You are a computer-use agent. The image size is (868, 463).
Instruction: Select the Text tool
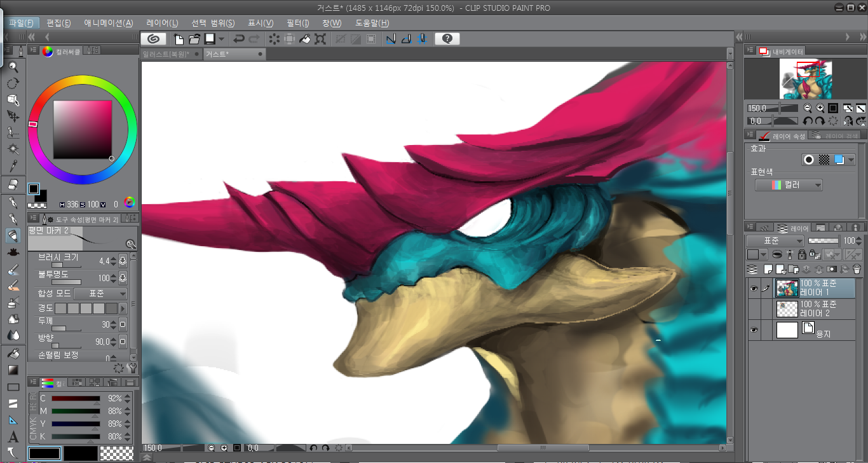(13, 437)
